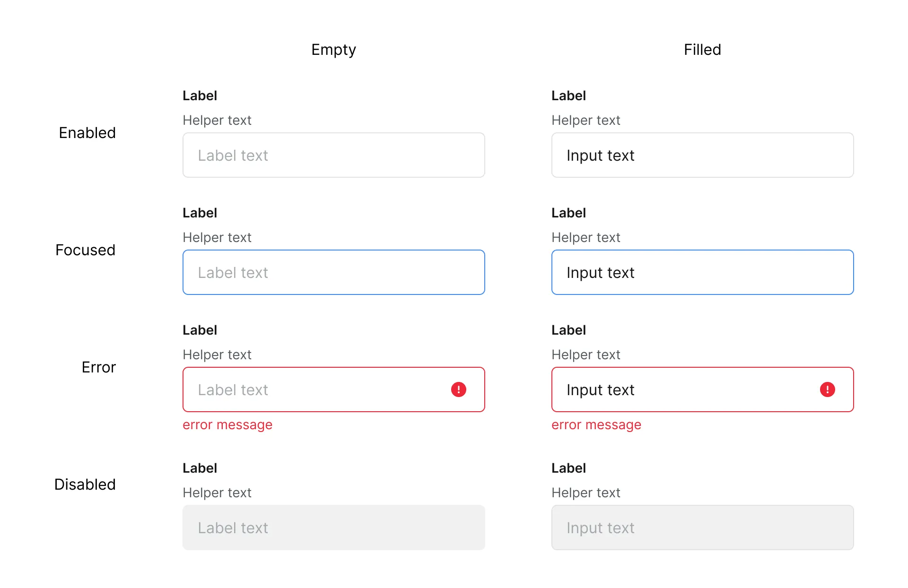The width and height of the screenshot is (908, 588).
Task: Click the error icon in the filled error field
Action: click(x=827, y=389)
